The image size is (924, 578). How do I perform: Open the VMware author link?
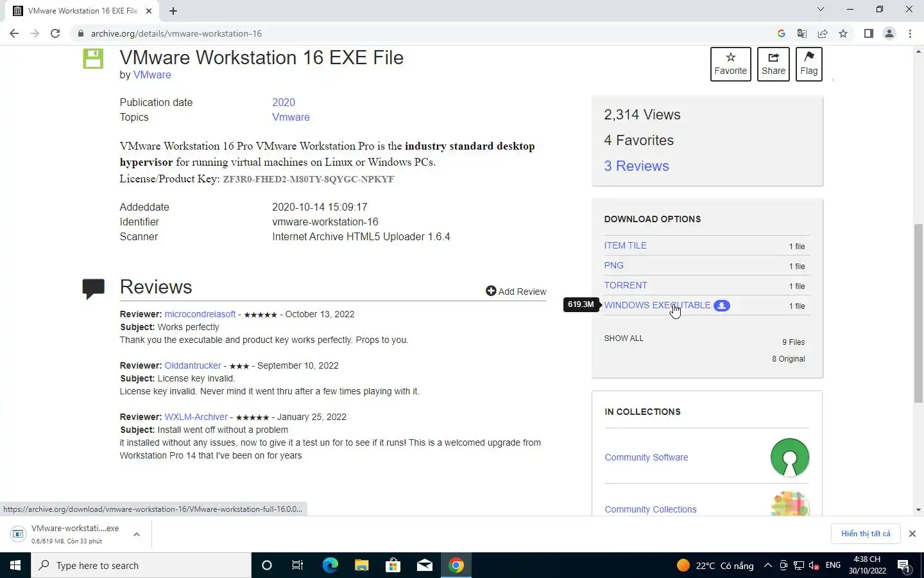152,74
